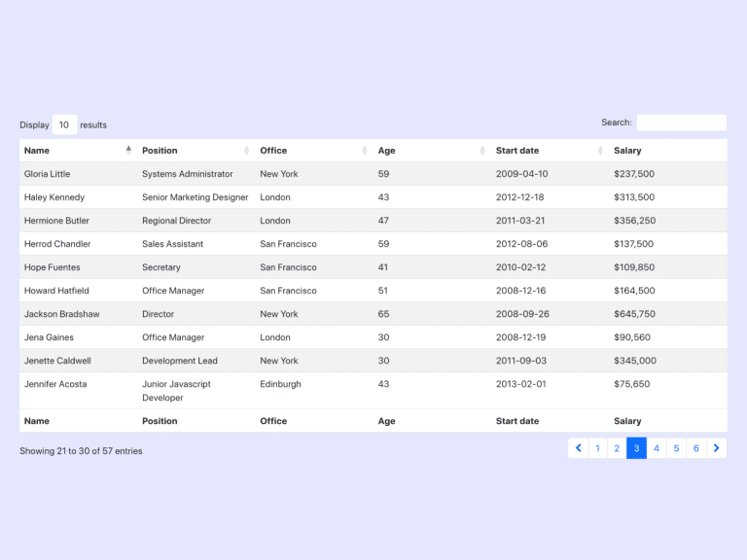Click the Age column sort icon
The image size is (747, 560).
click(482, 151)
